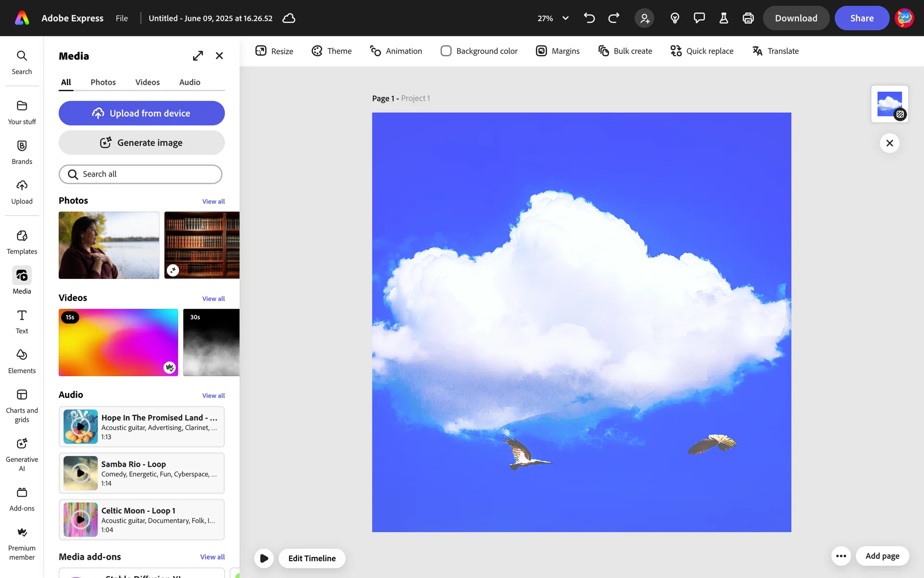This screenshot has width=924, height=578.
Task: Expand the Media panel to full view
Action: (198, 56)
